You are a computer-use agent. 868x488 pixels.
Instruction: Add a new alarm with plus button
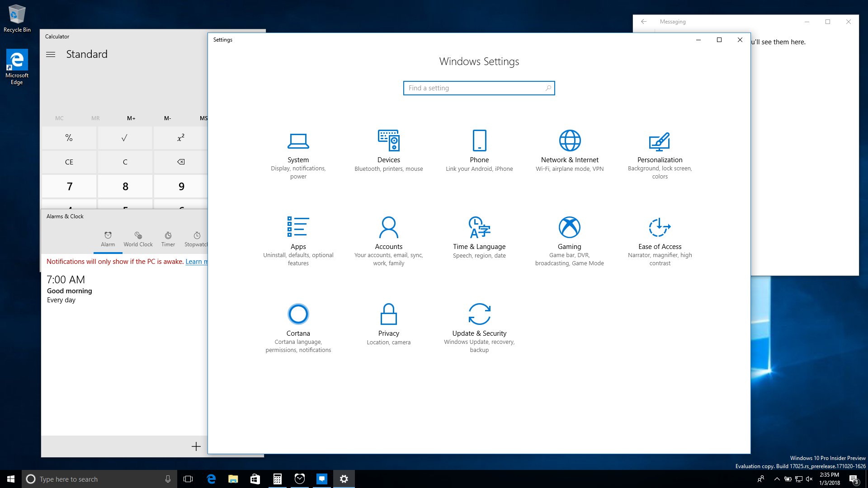196,446
